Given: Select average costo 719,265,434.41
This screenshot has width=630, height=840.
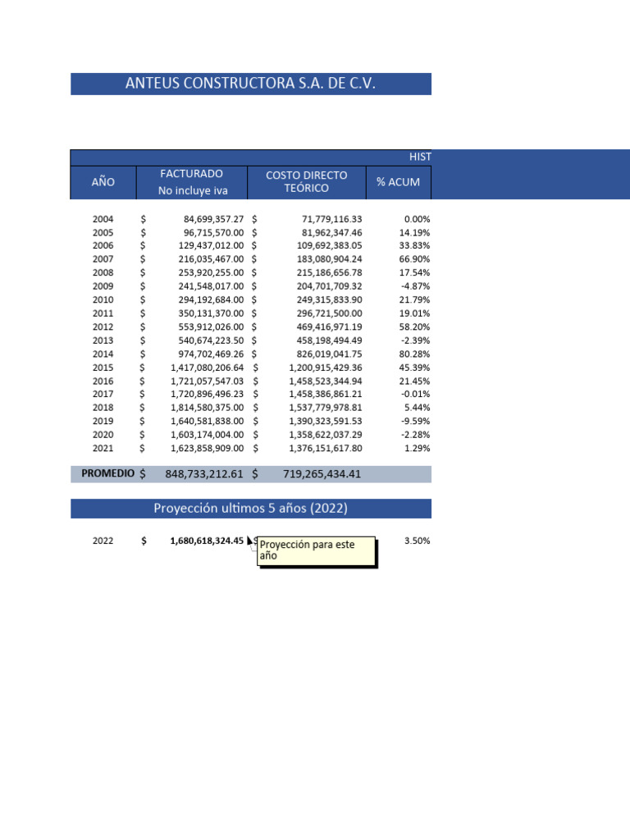Looking at the screenshot, I should [322, 474].
